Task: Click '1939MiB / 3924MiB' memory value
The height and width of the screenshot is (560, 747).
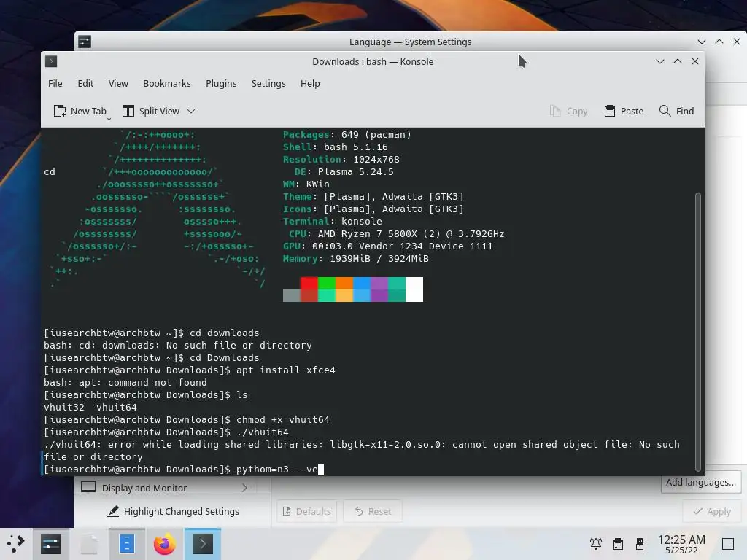Action: [379, 258]
